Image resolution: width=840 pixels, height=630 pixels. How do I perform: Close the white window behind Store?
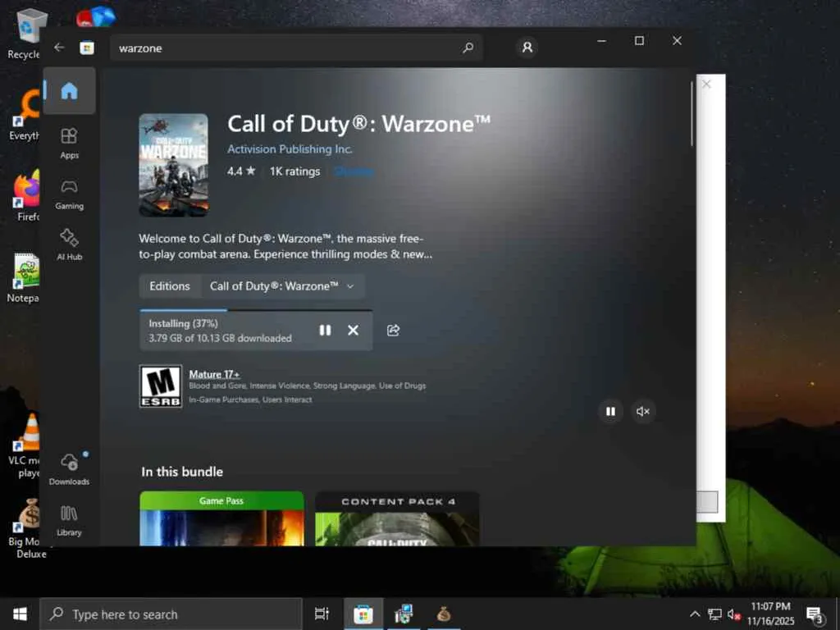pos(706,84)
